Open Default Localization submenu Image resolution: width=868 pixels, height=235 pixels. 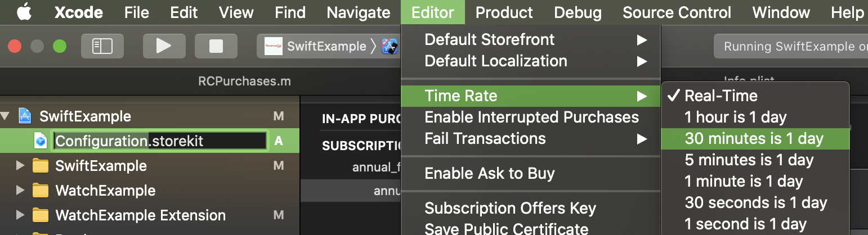[530, 61]
